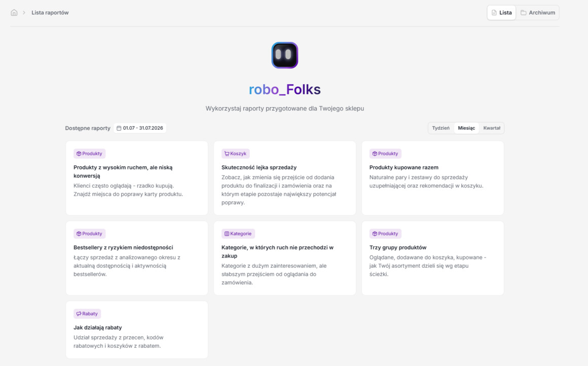Screen dimensions: 588x366
Task: Click description 'Udział sprzedaży z przecen, kodów'
Action: pyautogui.click(x=119, y=342)
